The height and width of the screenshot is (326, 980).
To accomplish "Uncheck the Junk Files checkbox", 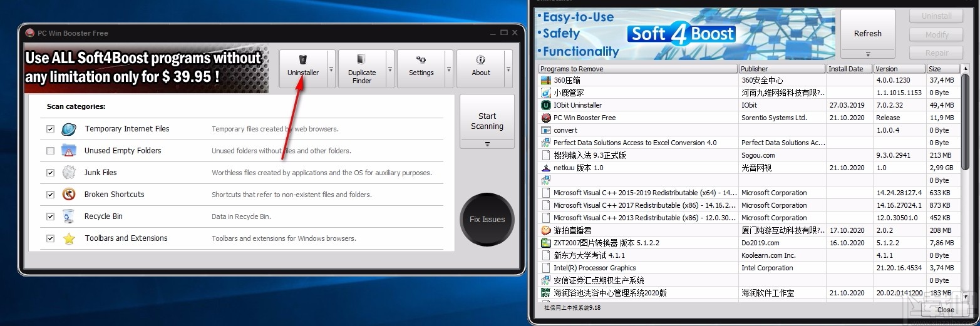I will [50, 173].
